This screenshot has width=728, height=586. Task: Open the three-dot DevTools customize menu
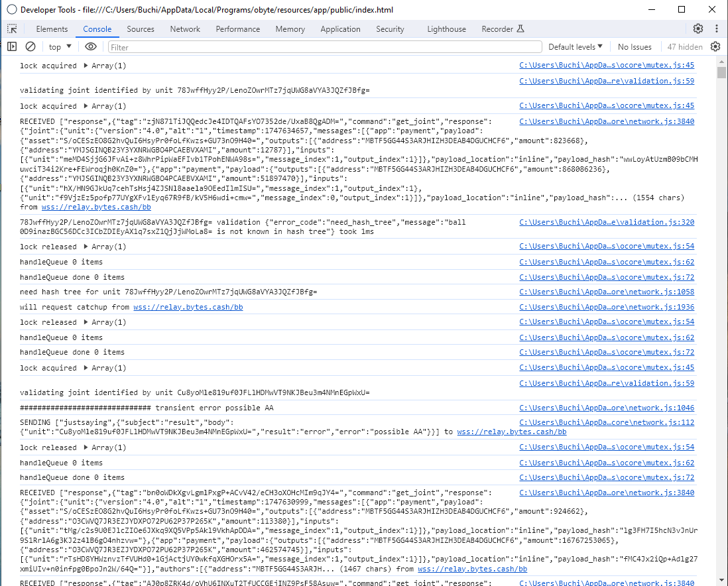coord(716,29)
